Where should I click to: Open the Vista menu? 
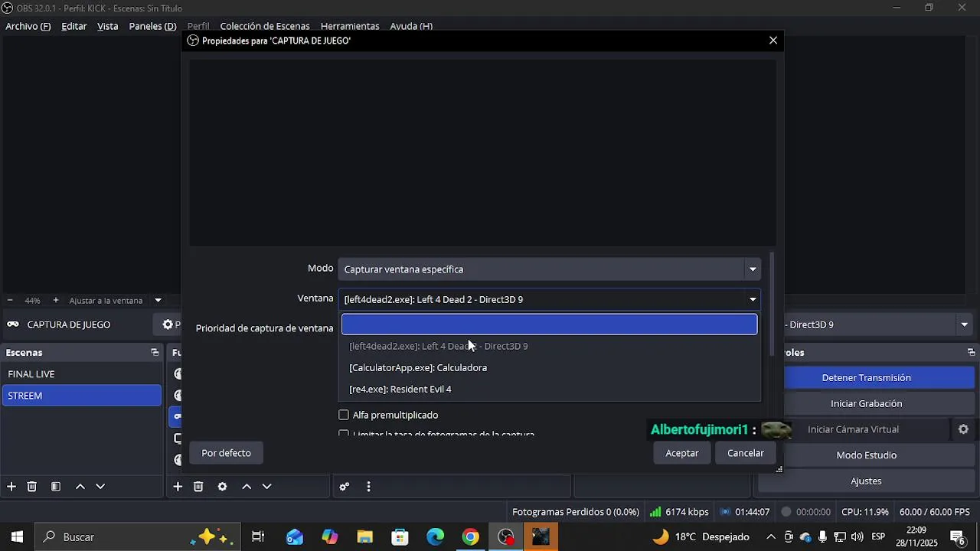coord(108,26)
